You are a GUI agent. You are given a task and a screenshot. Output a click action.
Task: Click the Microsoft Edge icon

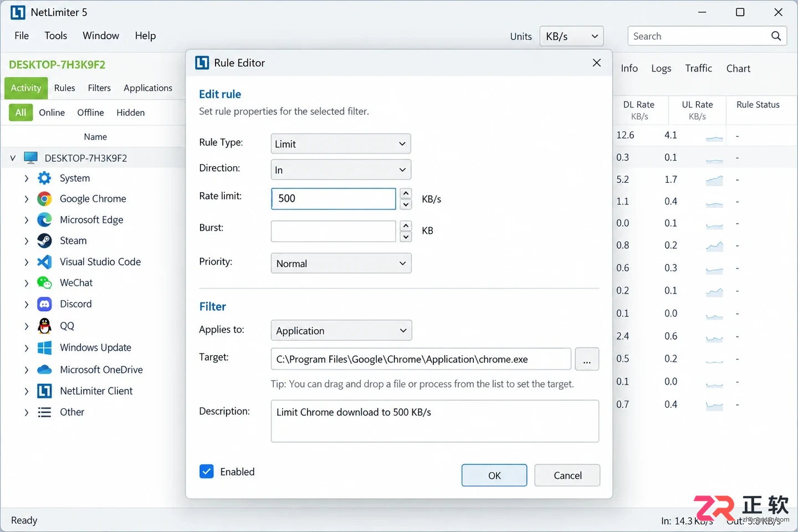tap(44, 220)
